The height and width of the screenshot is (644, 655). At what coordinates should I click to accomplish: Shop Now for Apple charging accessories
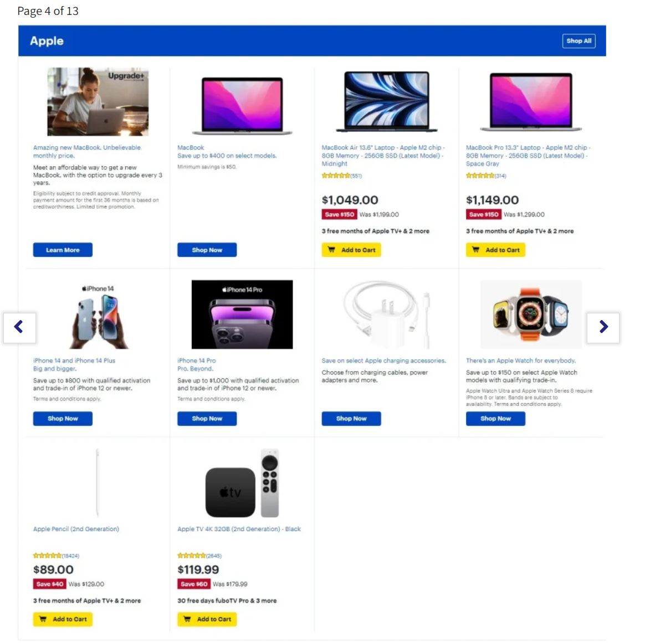pos(351,418)
